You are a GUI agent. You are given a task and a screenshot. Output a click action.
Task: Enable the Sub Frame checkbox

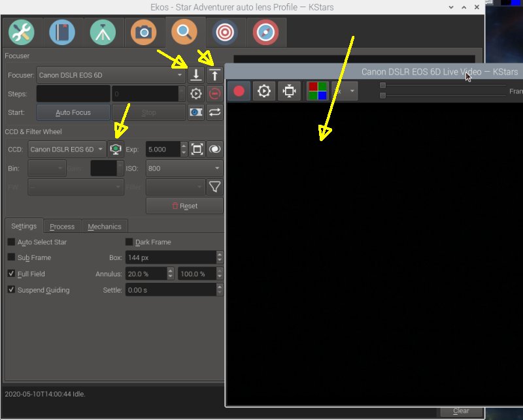(x=11, y=257)
